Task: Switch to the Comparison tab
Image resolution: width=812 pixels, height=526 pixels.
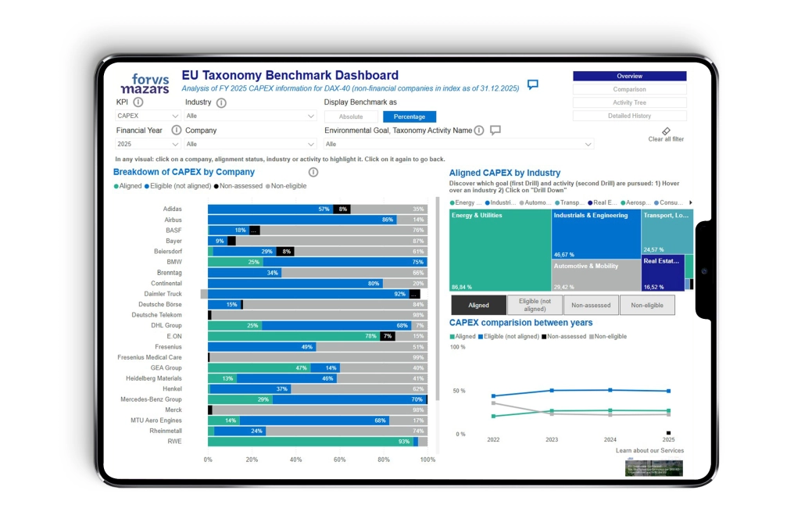Action: pos(630,89)
